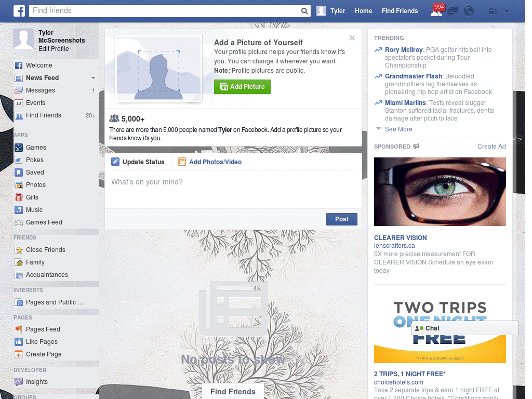Click the Close Friends star icon
Viewport: 532px width, 399px height.
(x=19, y=250)
